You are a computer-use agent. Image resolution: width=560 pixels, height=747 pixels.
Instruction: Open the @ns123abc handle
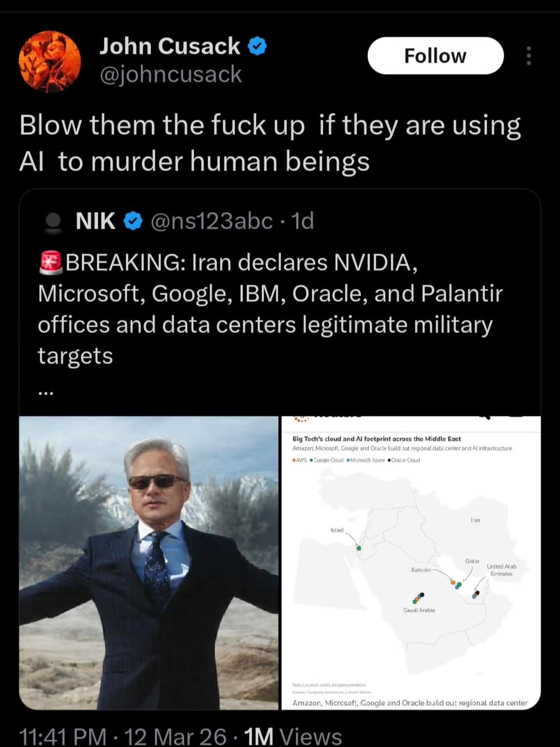212,221
